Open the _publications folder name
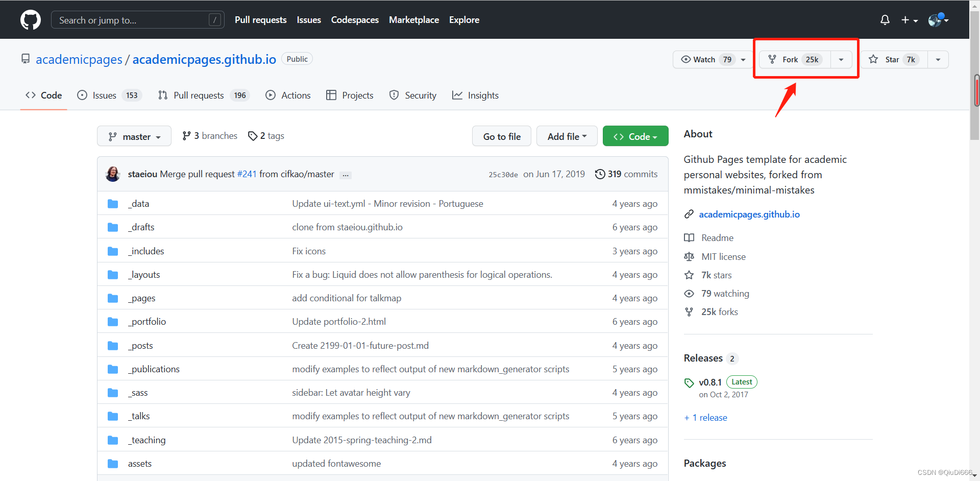The width and height of the screenshot is (980, 481). 154,369
